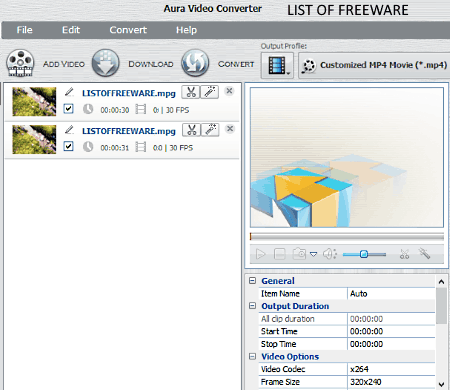Click the frame icon in 00:00:31 row
This screenshot has width=450, height=390.
click(x=141, y=147)
